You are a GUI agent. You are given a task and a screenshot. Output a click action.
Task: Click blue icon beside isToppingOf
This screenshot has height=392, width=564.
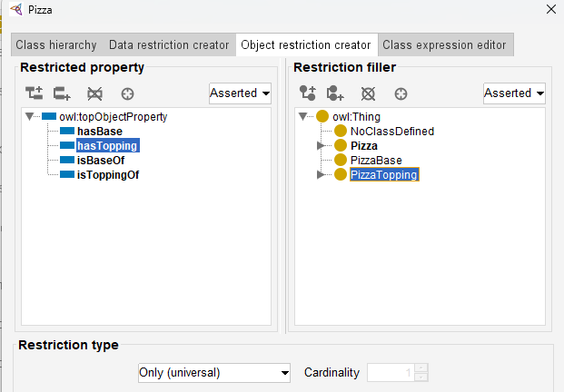(67, 174)
